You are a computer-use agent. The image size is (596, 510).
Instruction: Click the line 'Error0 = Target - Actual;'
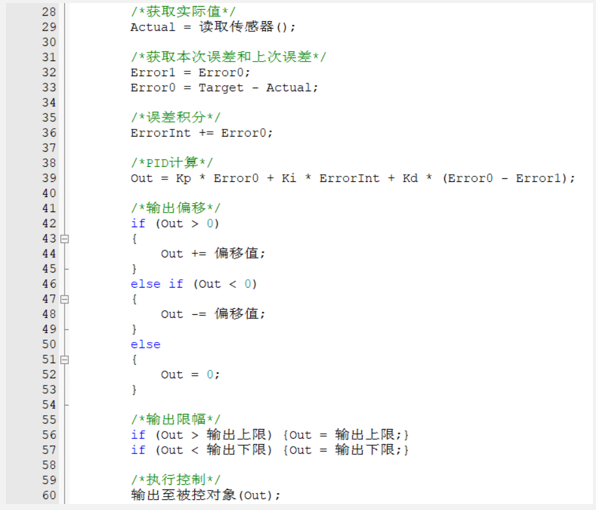click(x=224, y=88)
